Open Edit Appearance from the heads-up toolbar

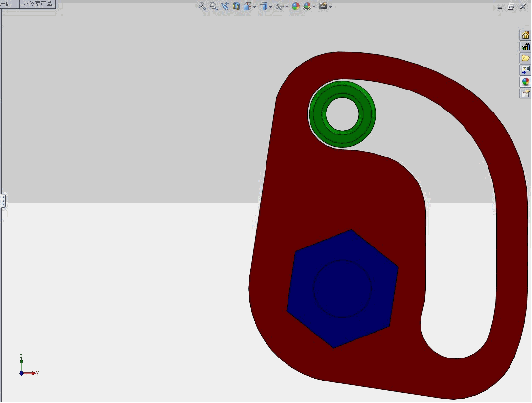(x=296, y=6)
